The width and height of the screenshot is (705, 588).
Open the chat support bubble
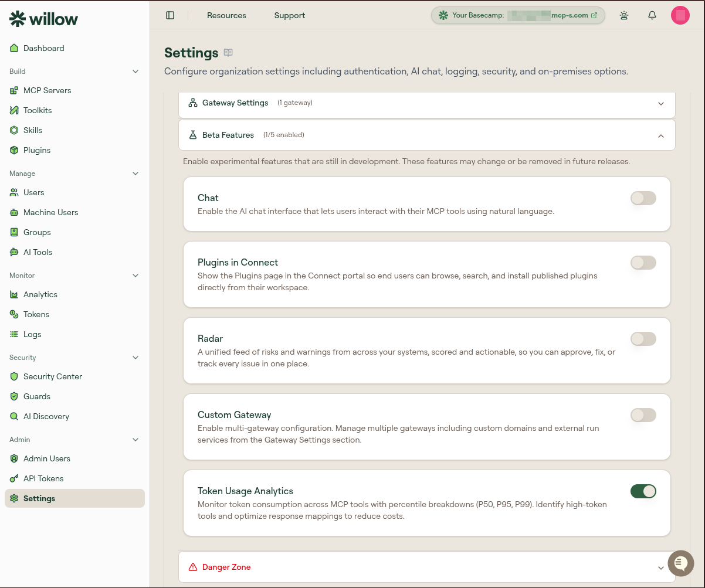(680, 563)
